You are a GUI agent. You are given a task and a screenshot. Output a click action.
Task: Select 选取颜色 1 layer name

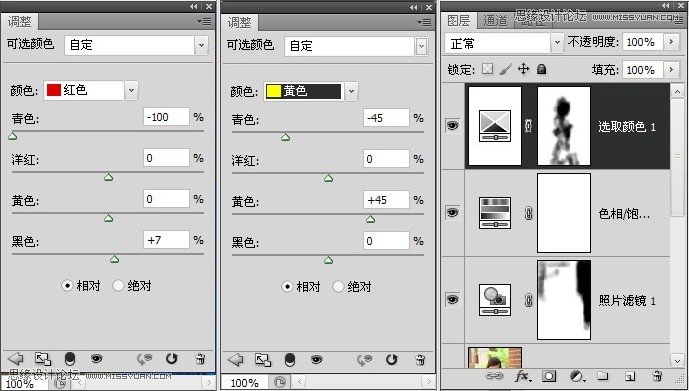point(627,127)
